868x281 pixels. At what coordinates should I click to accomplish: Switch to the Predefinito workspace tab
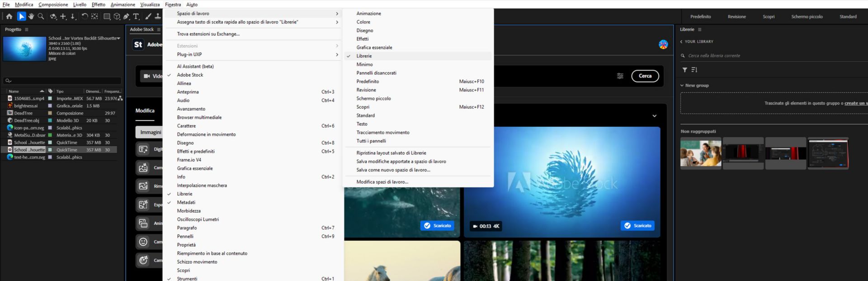(700, 17)
